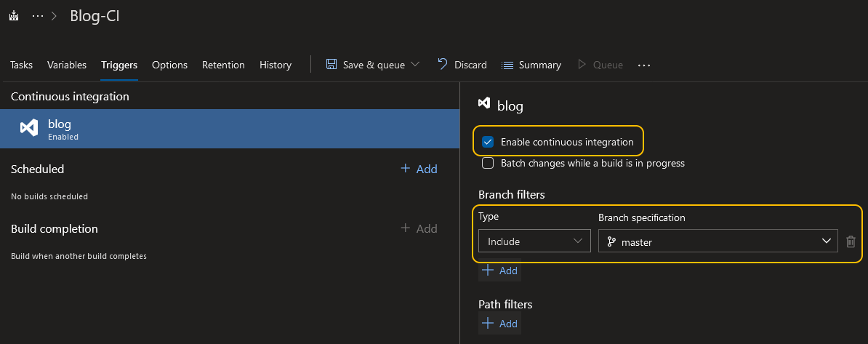Screen dimensions: 868x344
Task: Open the Retention tab
Action: pos(223,65)
